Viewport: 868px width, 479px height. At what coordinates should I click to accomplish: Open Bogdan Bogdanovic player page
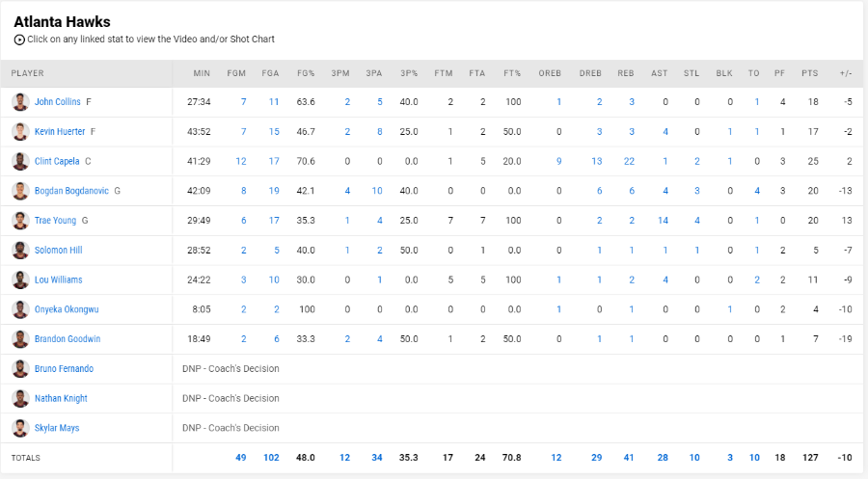coord(71,191)
